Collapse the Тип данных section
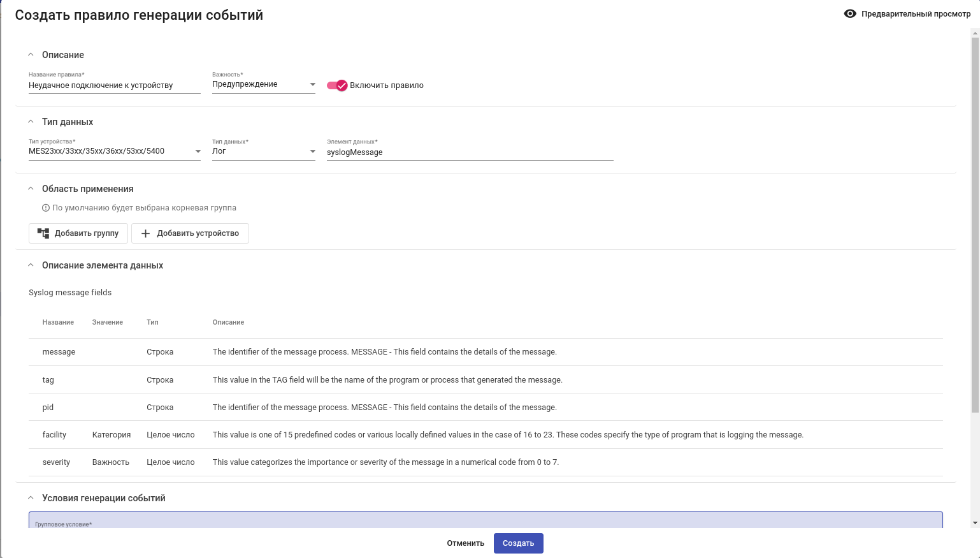Screen dimensions: 980x558 (31, 122)
